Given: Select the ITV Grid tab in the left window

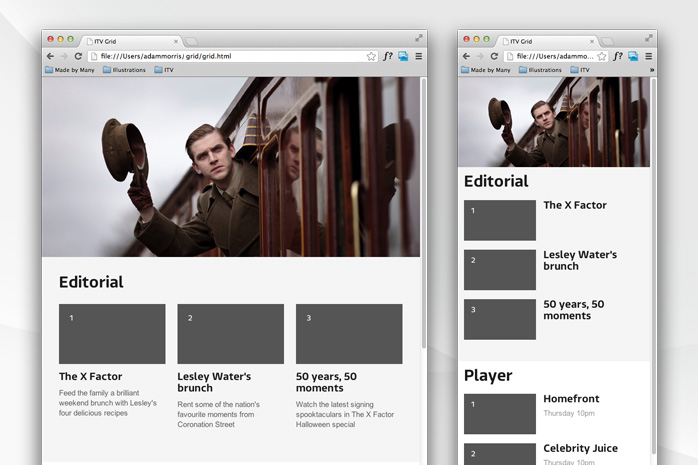Looking at the screenshot, I should coord(131,41).
